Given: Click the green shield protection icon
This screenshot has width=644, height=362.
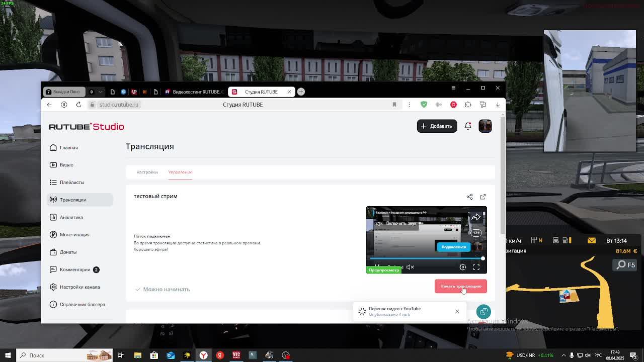Looking at the screenshot, I should point(424,105).
